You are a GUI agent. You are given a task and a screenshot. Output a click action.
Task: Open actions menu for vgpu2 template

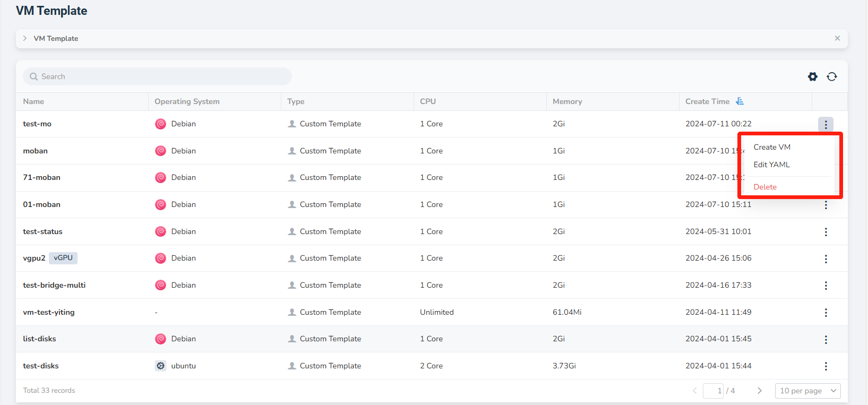[826, 258]
